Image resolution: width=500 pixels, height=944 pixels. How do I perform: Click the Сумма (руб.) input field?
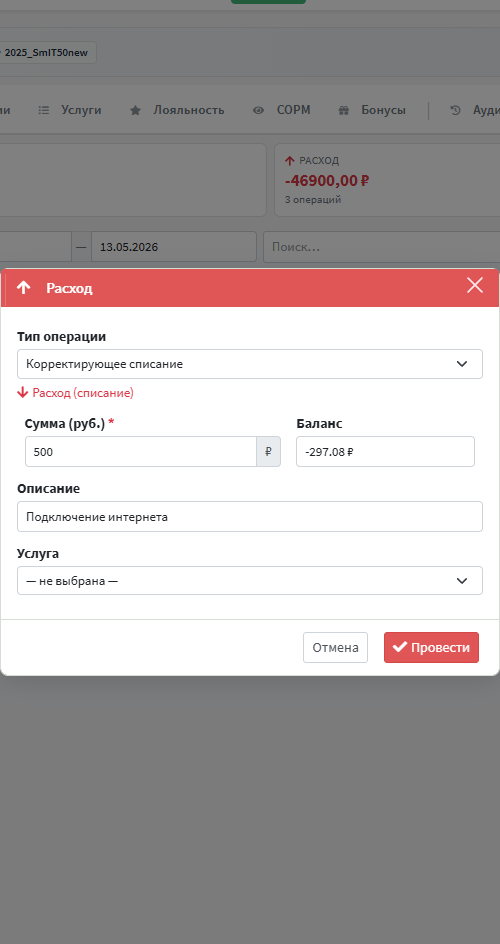point(141,452)
